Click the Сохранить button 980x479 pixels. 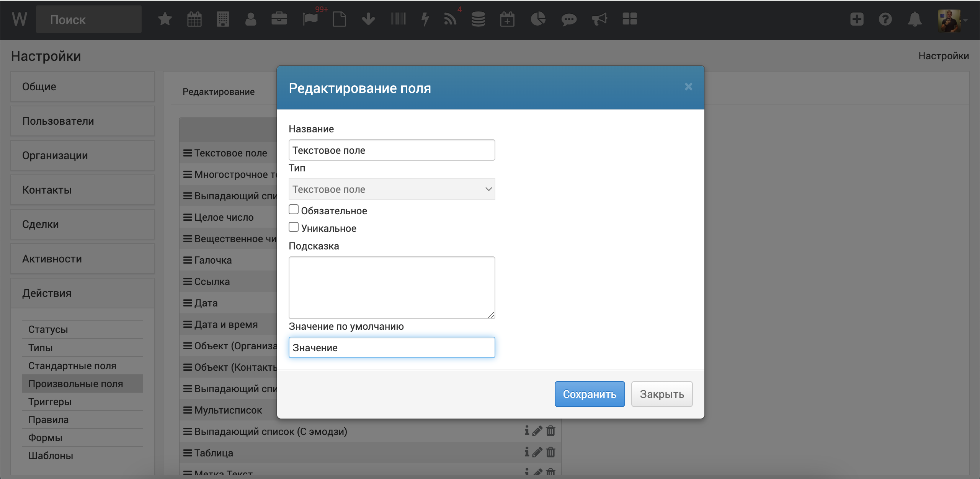(x=590, y=394)
